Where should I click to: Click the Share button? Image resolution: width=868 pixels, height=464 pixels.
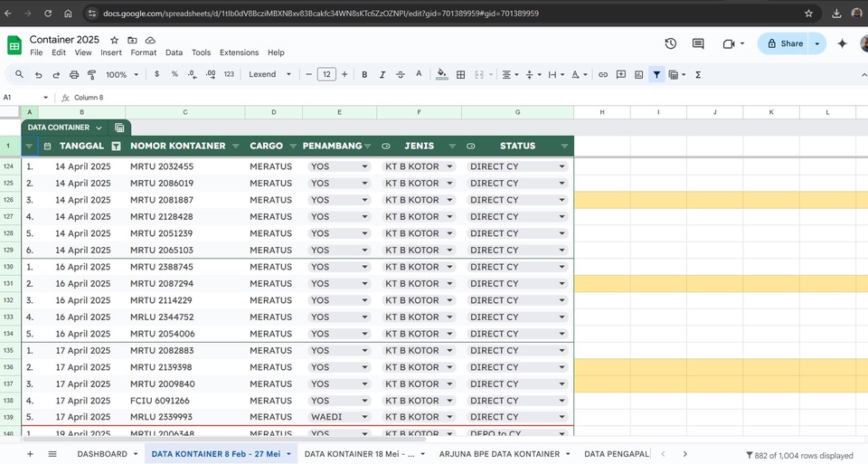pos(785,43)
